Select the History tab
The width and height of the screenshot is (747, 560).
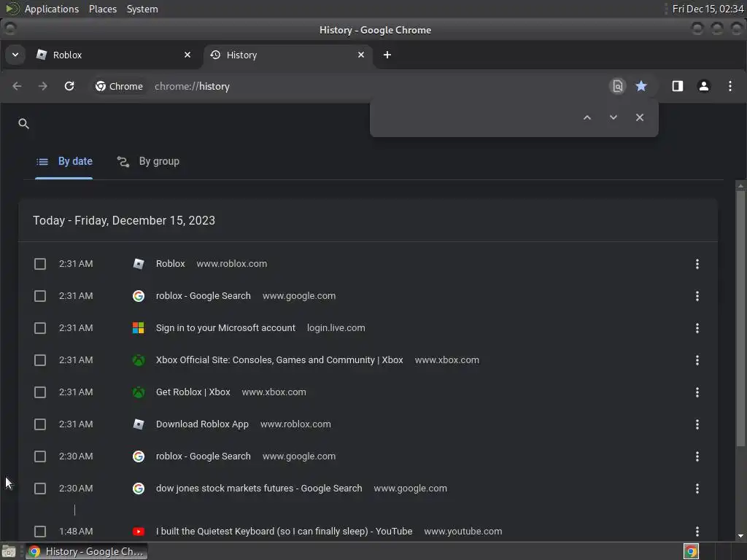tap(287, 55)
